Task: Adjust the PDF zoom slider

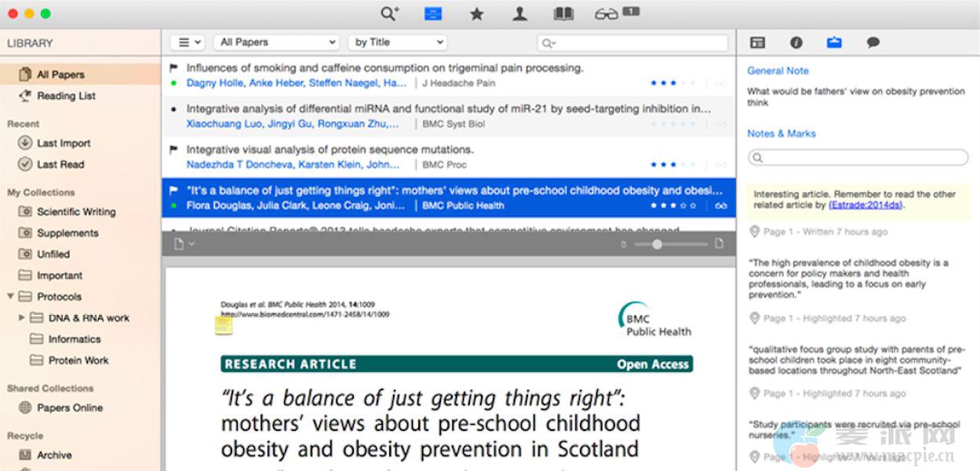Action: [x=657, y=244]
